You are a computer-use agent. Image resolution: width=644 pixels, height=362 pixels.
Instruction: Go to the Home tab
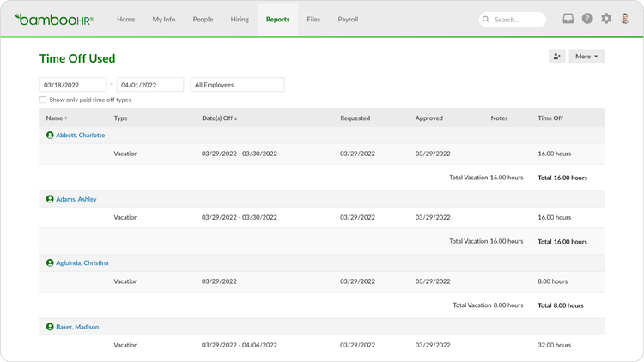coord(125,19)
